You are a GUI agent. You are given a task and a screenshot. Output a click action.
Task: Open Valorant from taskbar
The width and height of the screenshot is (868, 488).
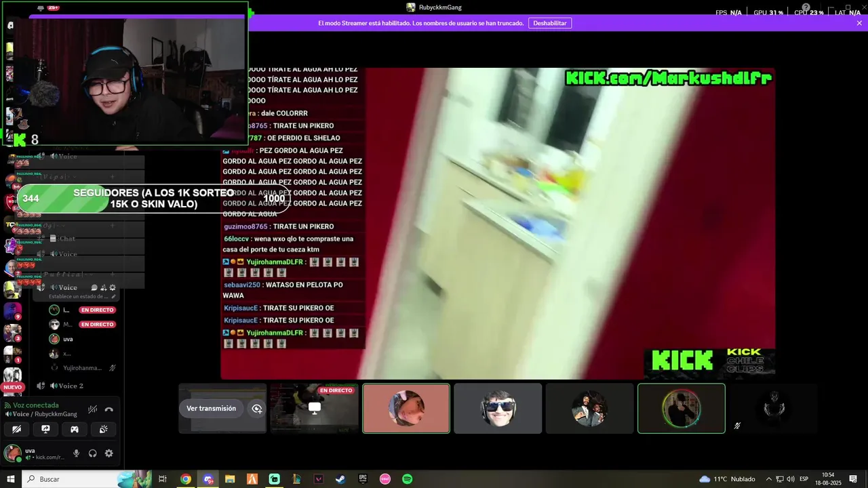tap(319, 479)
